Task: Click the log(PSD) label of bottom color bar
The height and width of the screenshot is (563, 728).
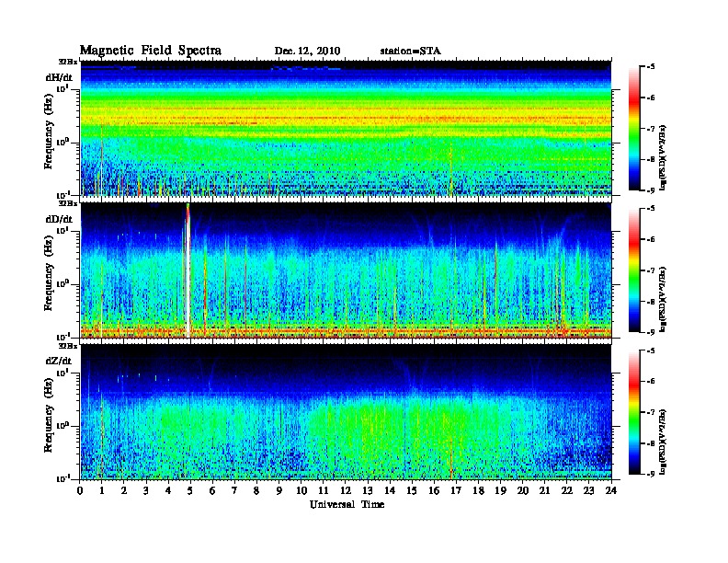Action: tap(664, 442)
